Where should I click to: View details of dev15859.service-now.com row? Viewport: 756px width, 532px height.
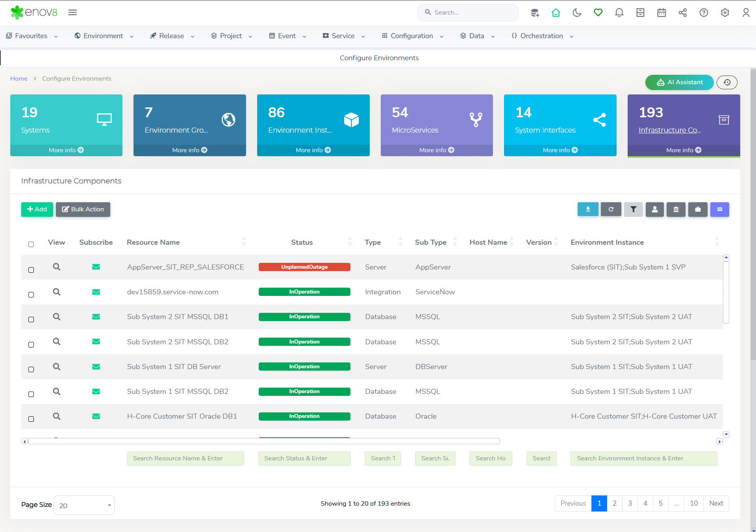pos(57,292)
